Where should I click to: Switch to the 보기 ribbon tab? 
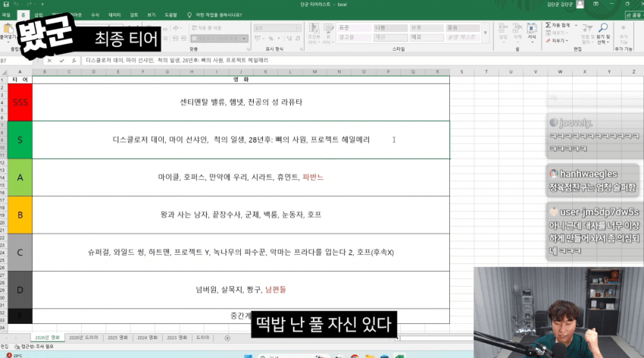click(151, 15)
